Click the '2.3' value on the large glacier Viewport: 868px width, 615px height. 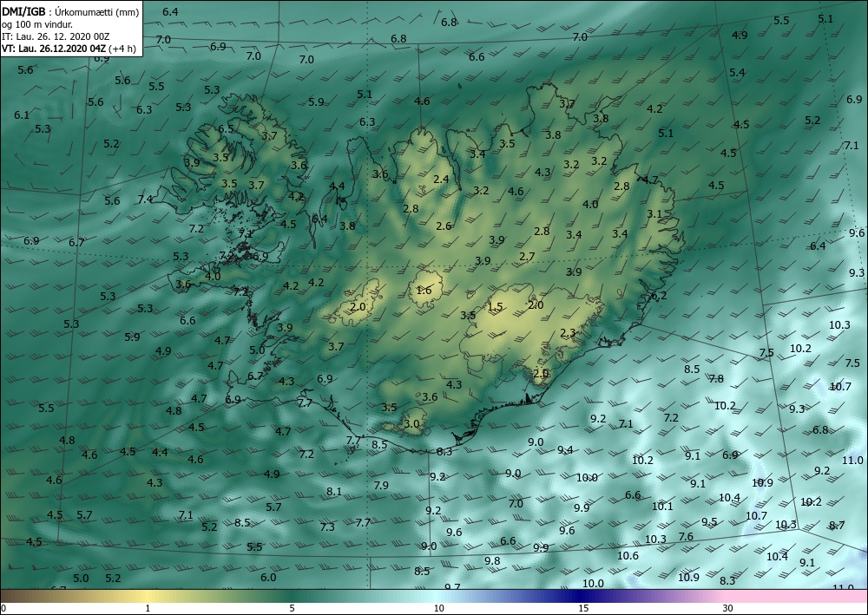568,333
